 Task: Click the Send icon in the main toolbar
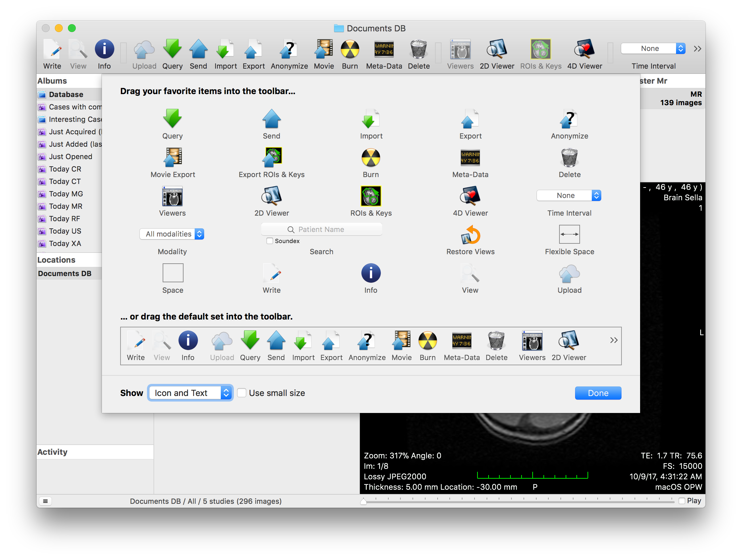(198, 49)
